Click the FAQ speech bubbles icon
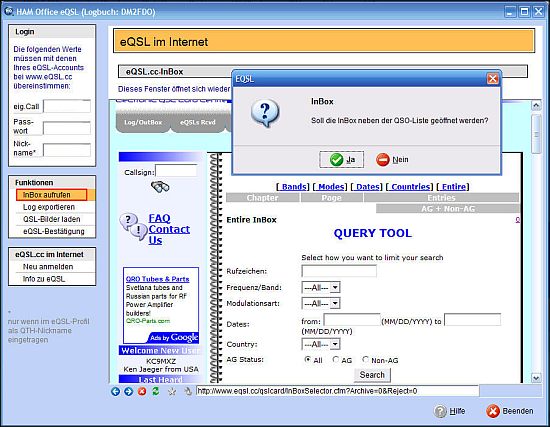The width and height of the screenshot is (550, 427). click(133, 227)
